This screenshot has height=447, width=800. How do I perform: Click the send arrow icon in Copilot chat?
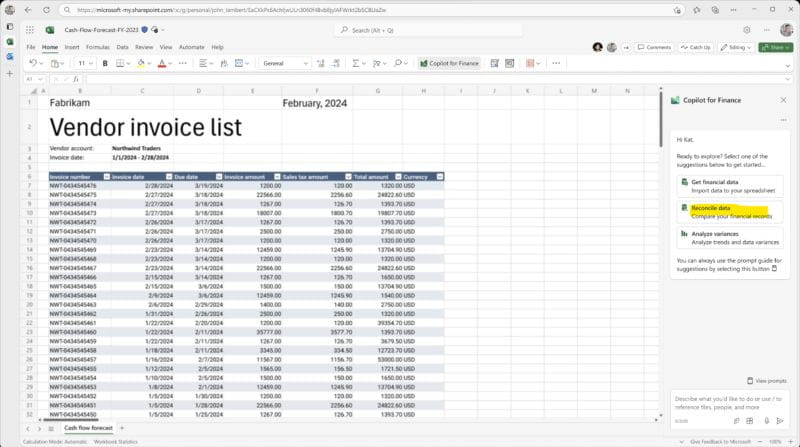(x=780, y=421)
